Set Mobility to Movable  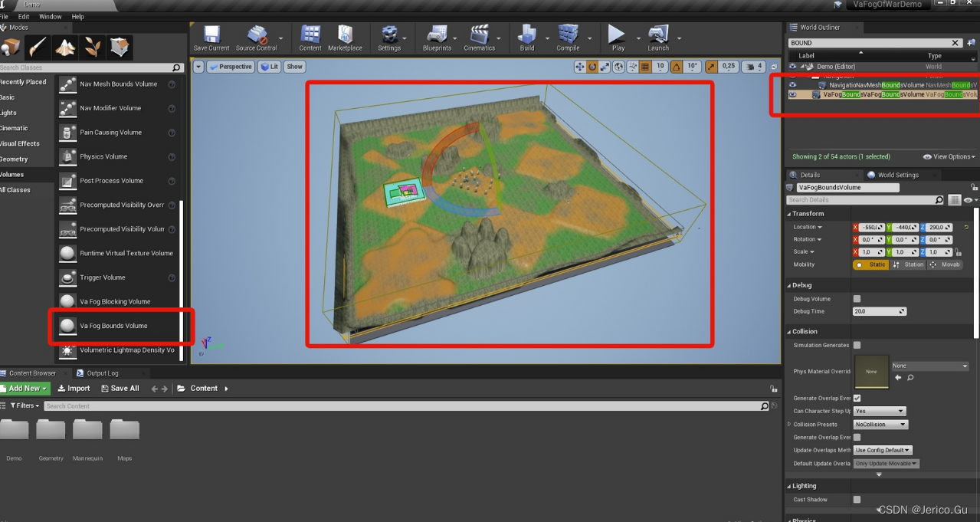(x=944, y=264)
